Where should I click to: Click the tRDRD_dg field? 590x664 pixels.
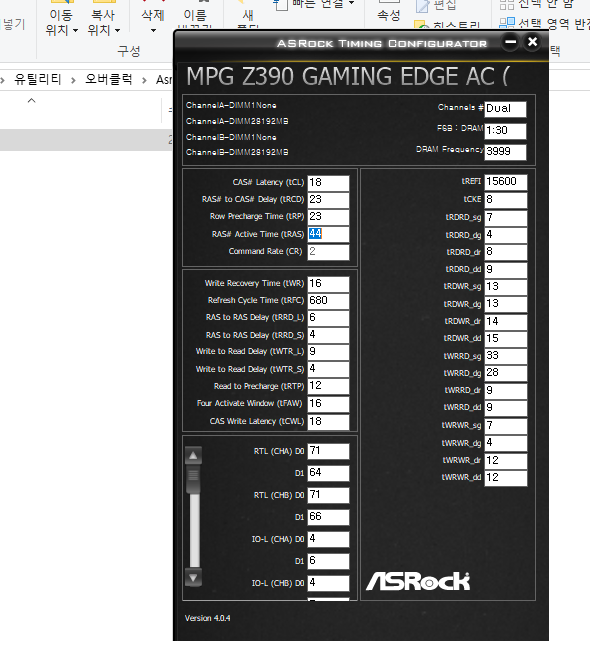[506, 235]
